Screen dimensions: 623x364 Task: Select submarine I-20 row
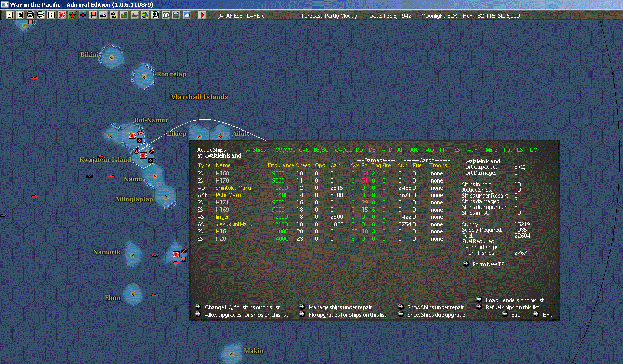pos(320,239)
